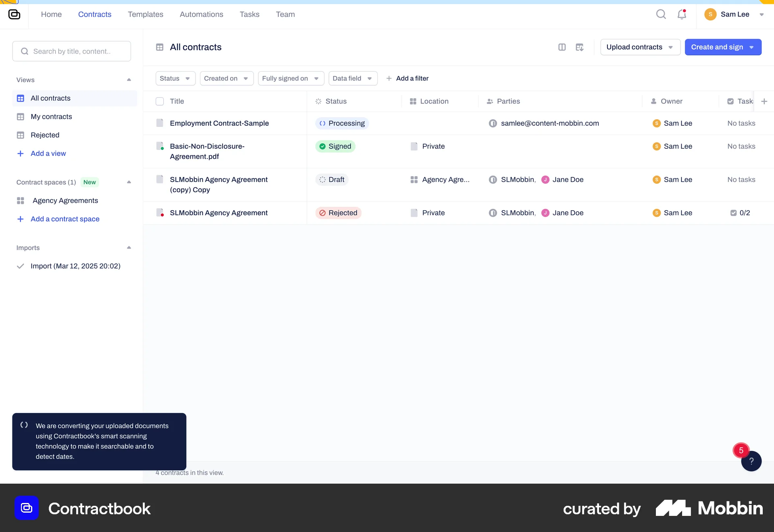Click the help question mark bubble

(751, 461)
